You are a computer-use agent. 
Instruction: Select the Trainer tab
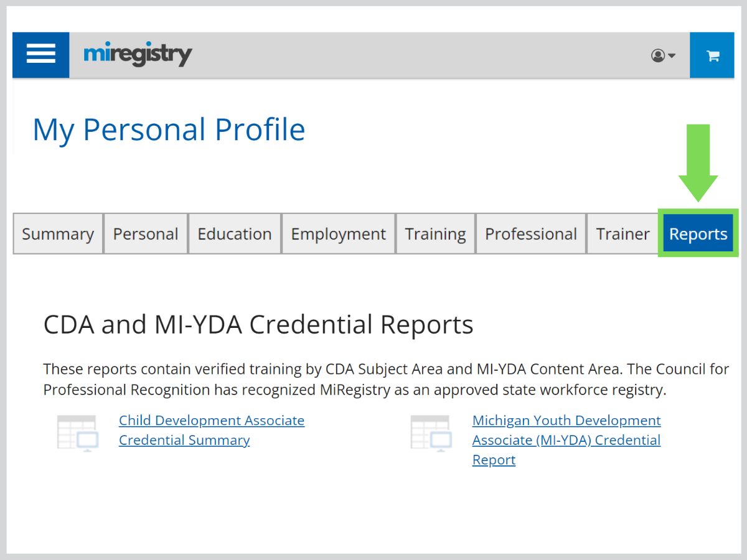[622, 233]
